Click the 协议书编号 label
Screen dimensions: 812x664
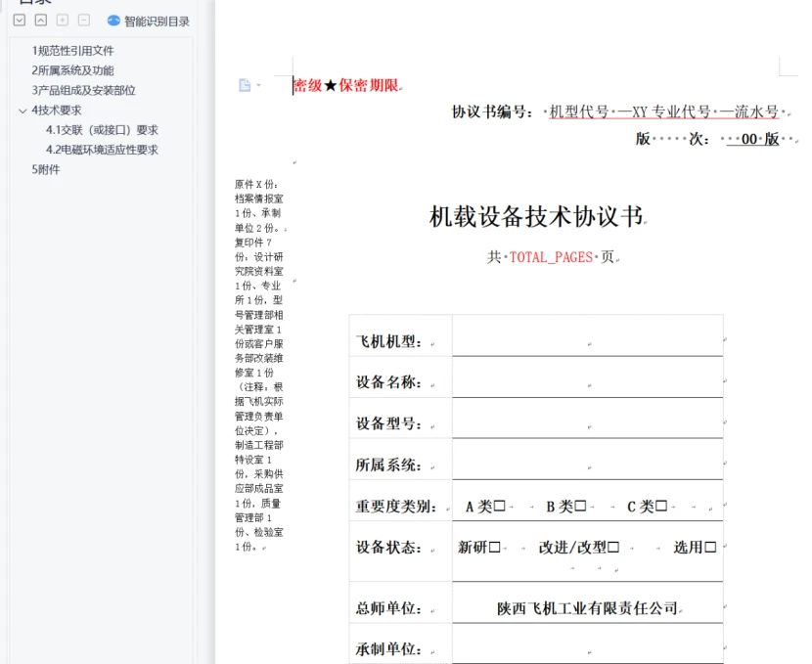[492, 111]
